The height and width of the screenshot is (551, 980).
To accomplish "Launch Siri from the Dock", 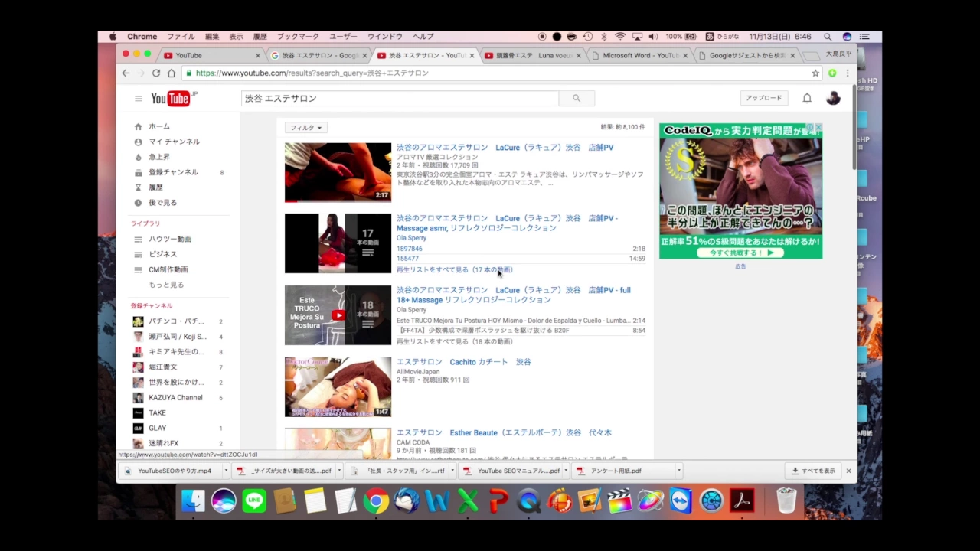I will tap(224, 500).
